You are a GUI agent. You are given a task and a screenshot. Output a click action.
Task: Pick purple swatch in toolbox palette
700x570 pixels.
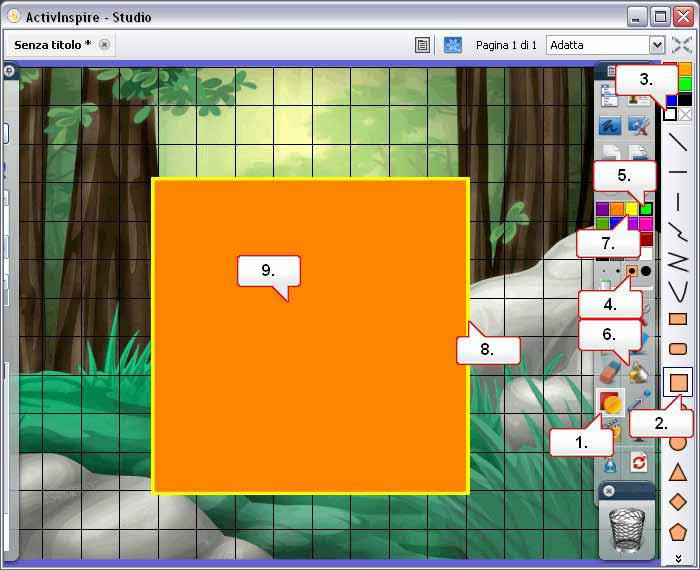coord(602,208)
